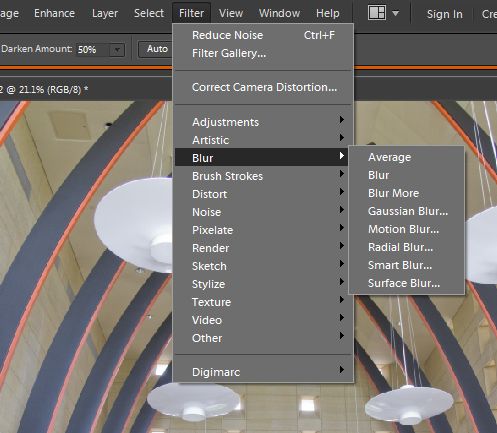497x433 pixels.
Task: Click the arrange documents layout icon
Action: [377, 13]
